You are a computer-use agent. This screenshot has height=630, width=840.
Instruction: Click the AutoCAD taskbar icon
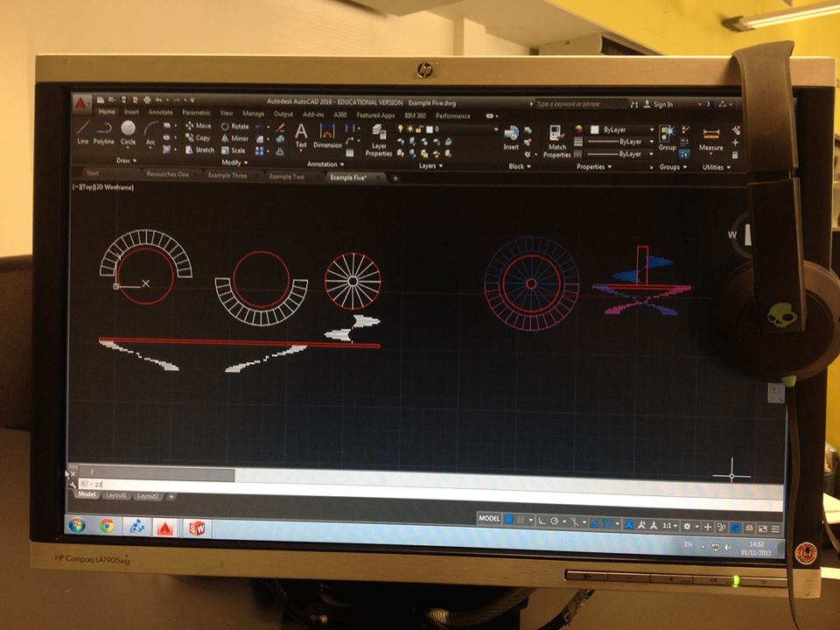tap(165, 528)
